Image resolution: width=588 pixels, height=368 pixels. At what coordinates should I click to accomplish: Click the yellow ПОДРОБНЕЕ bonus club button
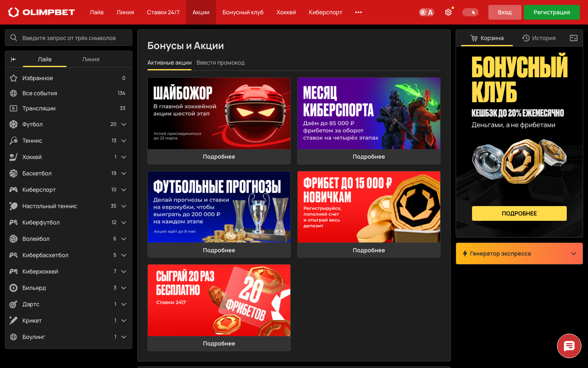pos(519,213)
